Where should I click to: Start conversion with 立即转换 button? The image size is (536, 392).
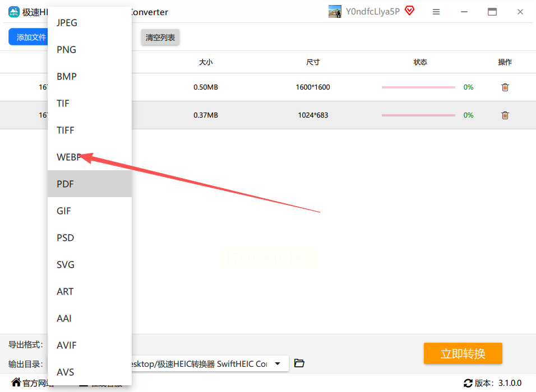463,353
